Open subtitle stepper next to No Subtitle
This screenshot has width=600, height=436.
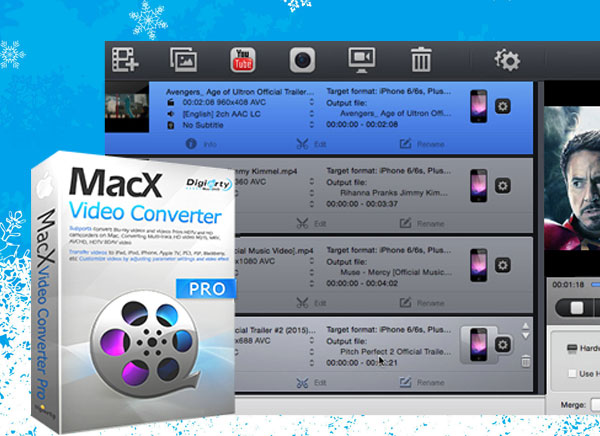(x=311, y=124)
